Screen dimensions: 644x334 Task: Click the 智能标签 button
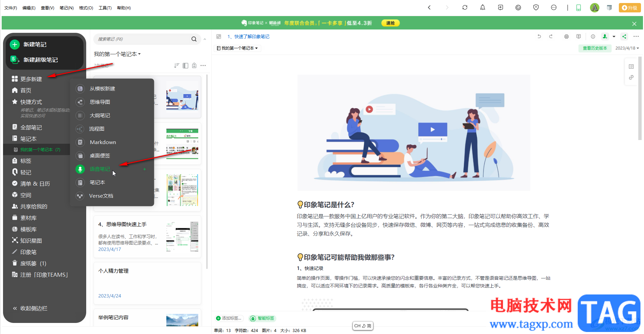pyautogui.click(x=262, y=318)
